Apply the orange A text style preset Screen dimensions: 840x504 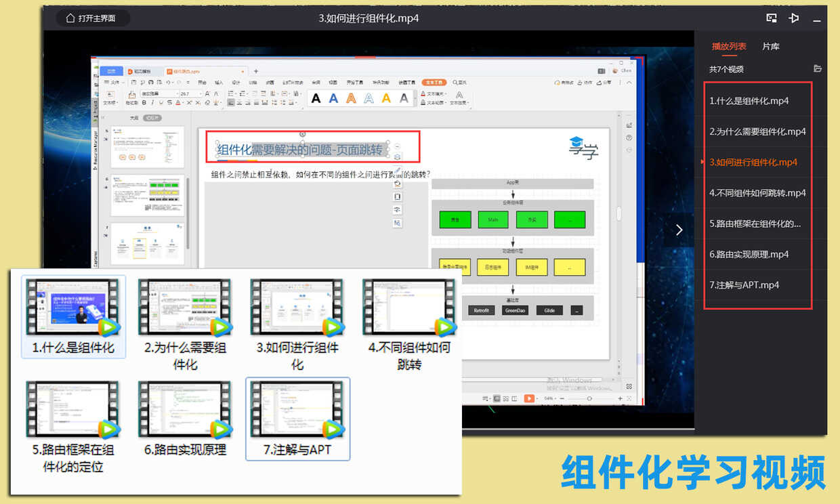351,98
